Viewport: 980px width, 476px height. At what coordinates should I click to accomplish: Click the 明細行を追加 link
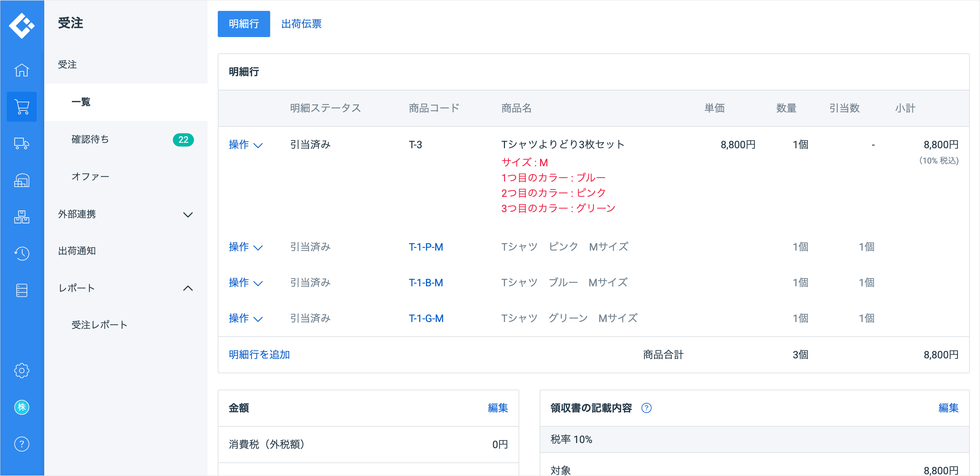click(x=259, y=355)
